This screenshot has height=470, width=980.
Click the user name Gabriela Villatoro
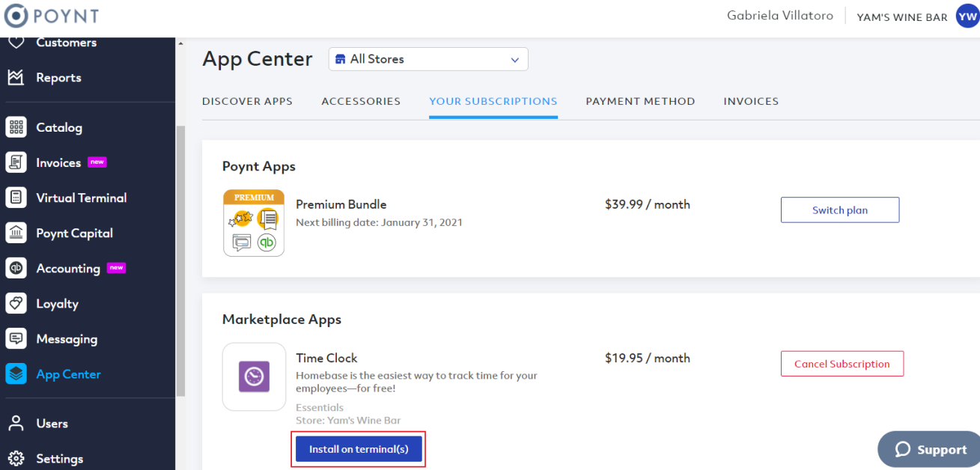780,16
